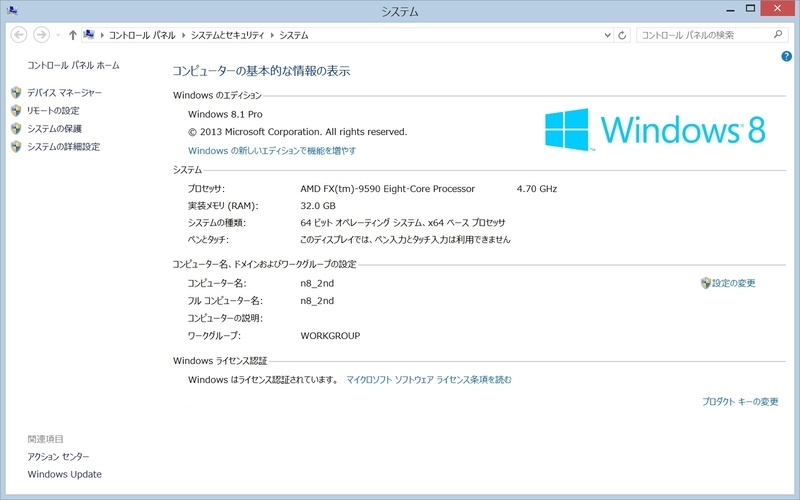The image size is (800, 500).
Task: Open システムの詳細設定 link
Action: (x=63, y=146)
